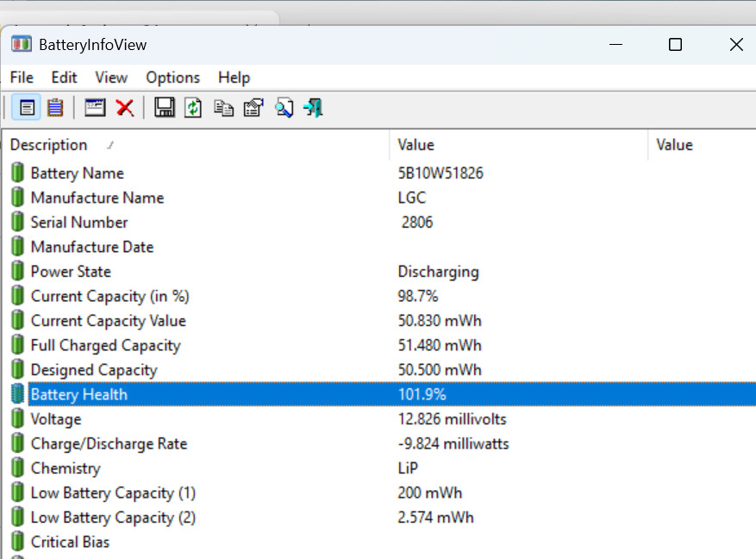Click the Find magnifier toolbar icon
The image size is (756, 559).
(x=284, y=108)
